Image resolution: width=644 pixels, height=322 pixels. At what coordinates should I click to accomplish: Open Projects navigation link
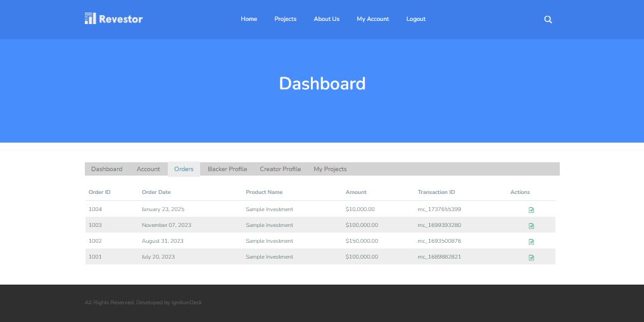(286, 19)
